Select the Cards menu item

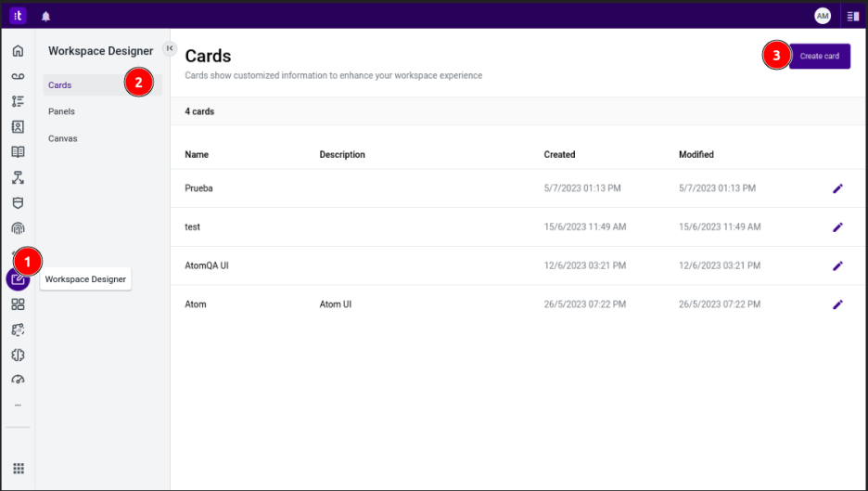60,85
